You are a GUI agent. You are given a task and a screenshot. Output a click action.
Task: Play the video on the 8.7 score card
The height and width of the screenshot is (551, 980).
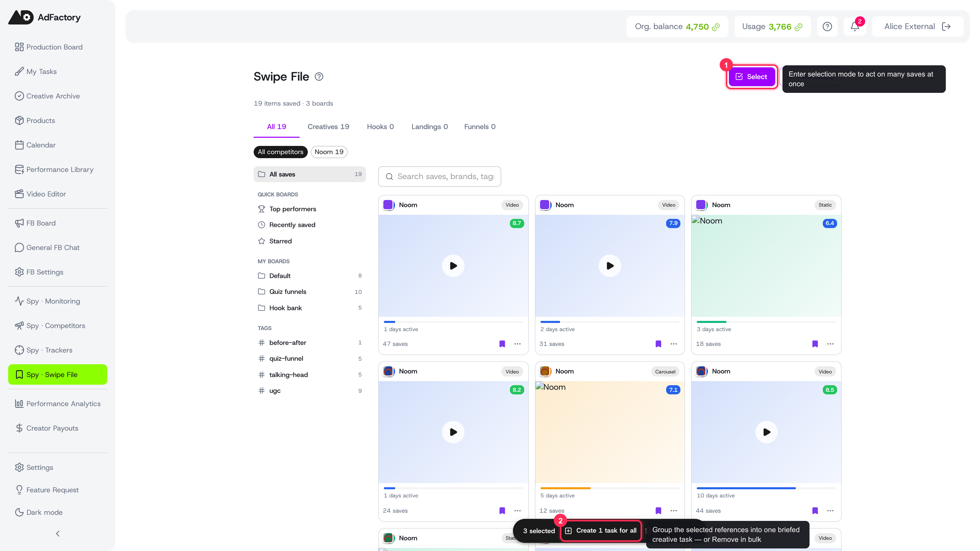[453, 266]
